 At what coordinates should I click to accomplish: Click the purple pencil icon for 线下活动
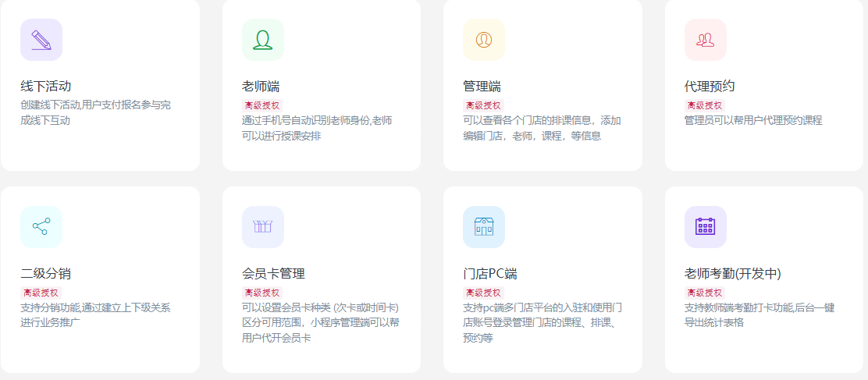tap(41, 40)
